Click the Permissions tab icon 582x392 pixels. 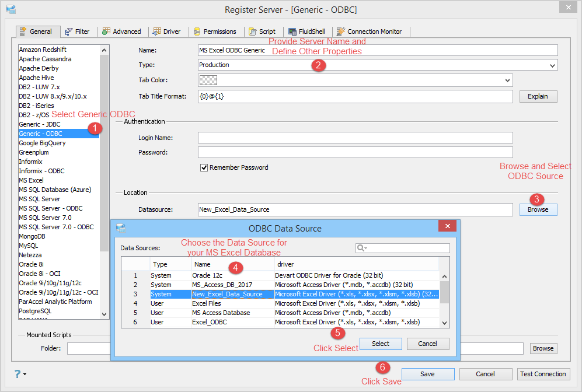point(197,32)
